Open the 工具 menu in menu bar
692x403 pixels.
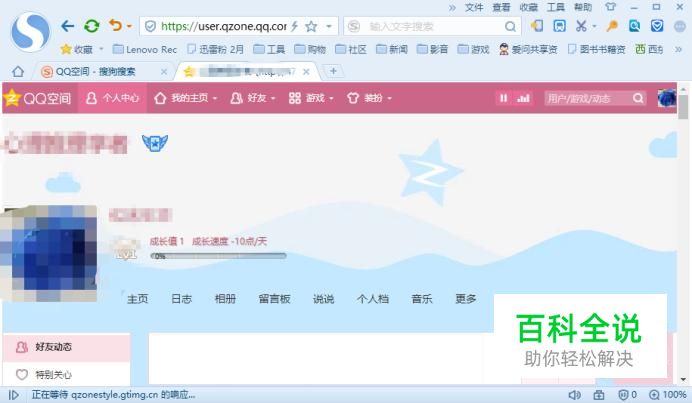[556, 7]
